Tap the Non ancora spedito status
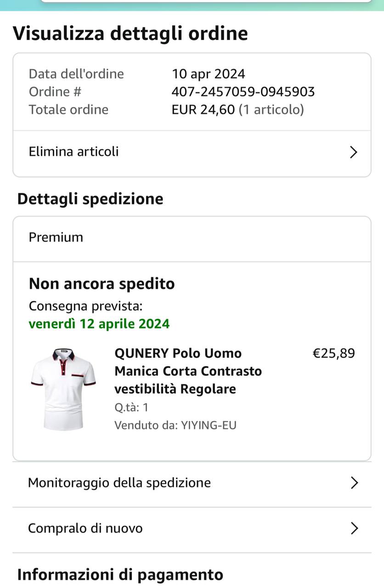The image size is (384, 588). pos(102,284)
